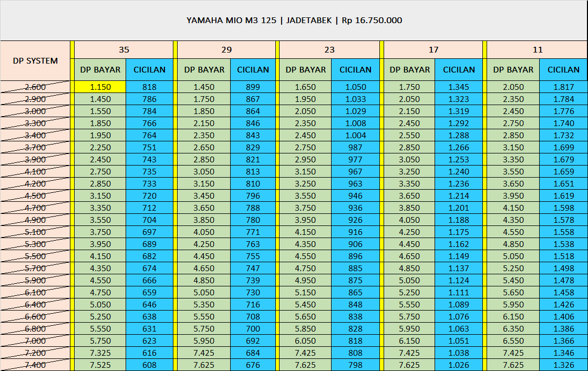Select cicilan 733 in tenor 35
The image size is (588, 371).
point(149,184)
